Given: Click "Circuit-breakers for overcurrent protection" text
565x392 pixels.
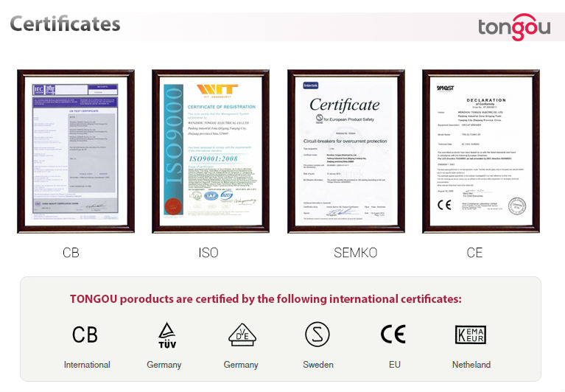Looking at the screenshot, I should tap(345, 141).
